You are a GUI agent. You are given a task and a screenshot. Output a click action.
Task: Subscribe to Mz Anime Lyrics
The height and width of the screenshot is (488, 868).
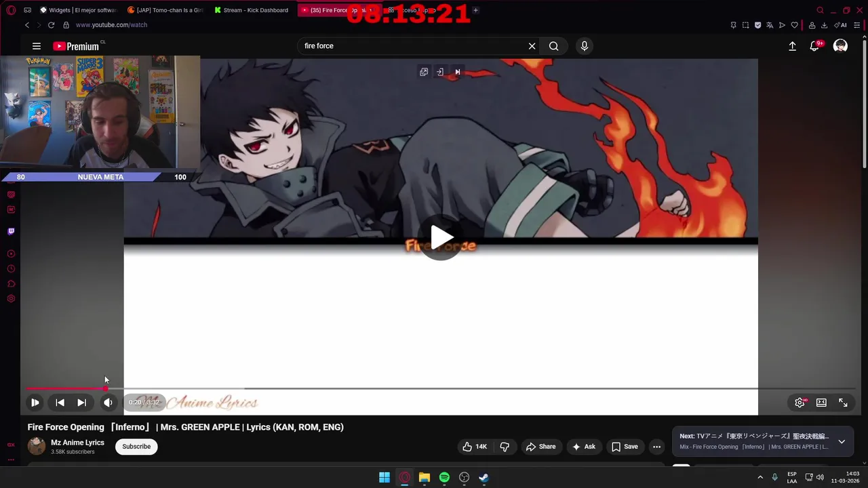136,447
